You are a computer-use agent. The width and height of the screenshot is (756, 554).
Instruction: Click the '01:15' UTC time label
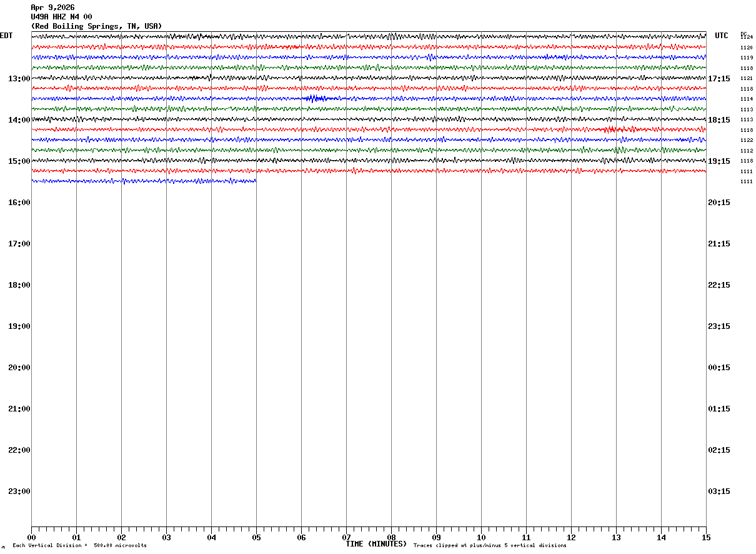point(719,409)
